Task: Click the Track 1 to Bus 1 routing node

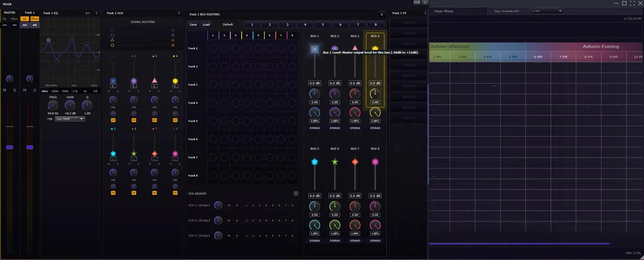Action: tap(213, 48)
